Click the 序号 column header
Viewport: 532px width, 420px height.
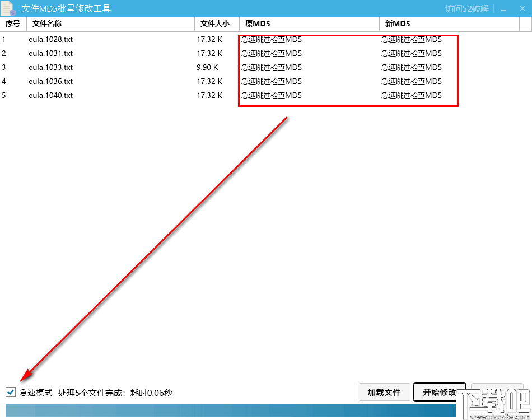click(12, 24)
